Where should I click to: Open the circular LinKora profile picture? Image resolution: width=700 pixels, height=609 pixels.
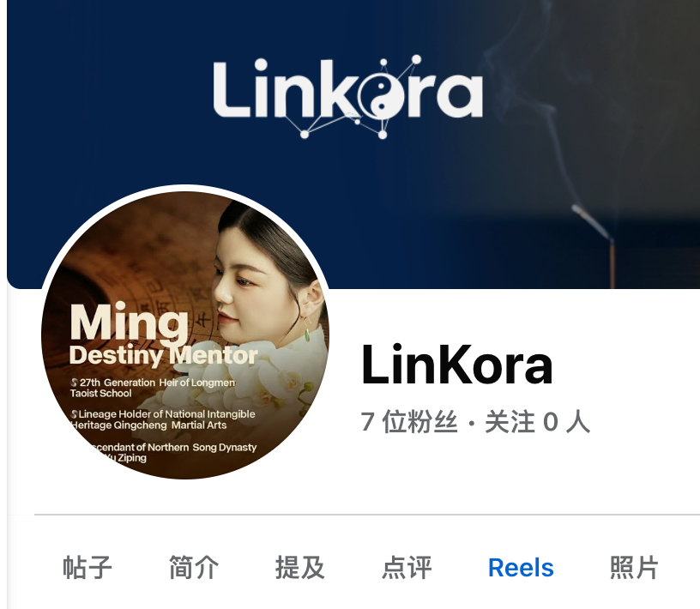tap(185, 334)
